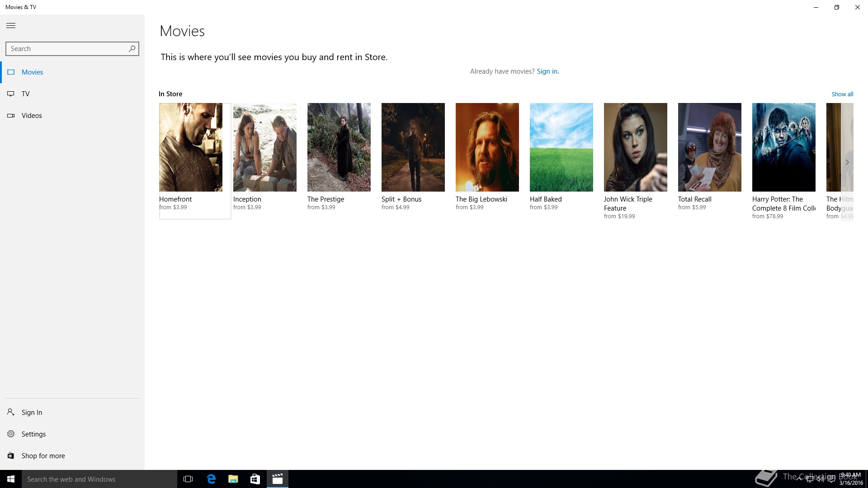
Task: Select The Prestige movie poster
Action: point(339,147)
